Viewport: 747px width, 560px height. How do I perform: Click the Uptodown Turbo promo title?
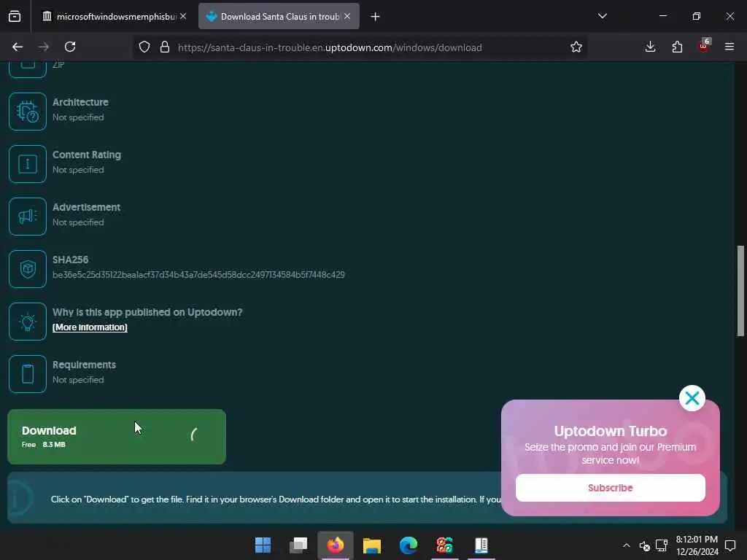point(611,431)
